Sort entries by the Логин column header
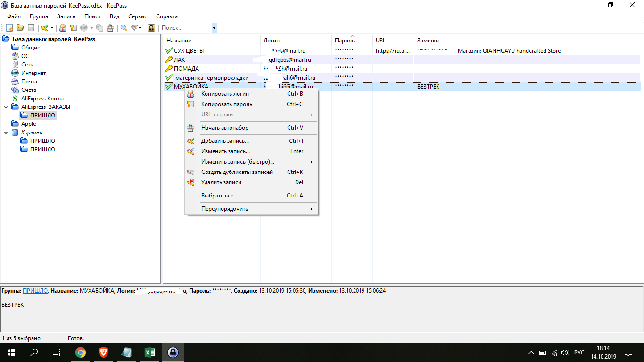644x362 pixels. (x=296, y=41)
